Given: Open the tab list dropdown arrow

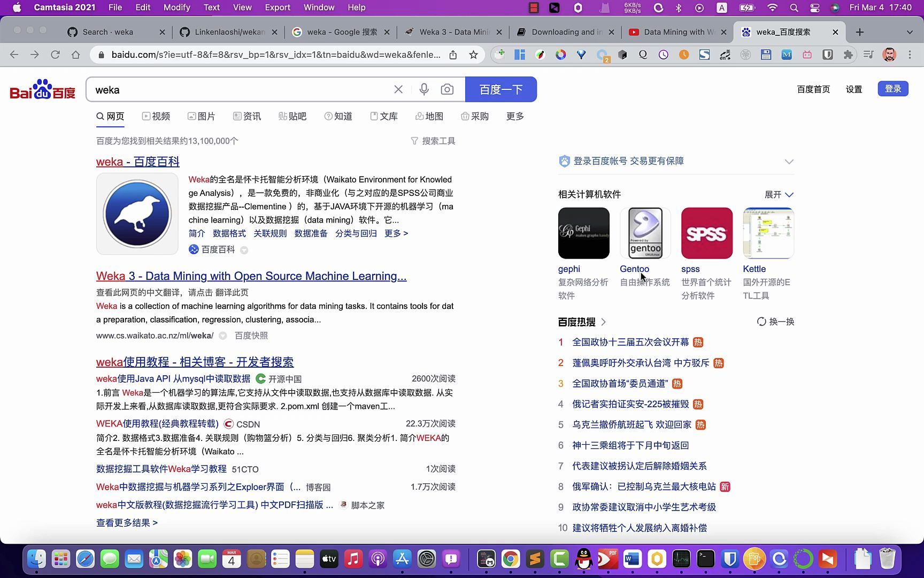Looking at the screenshot, I should 910,32.
